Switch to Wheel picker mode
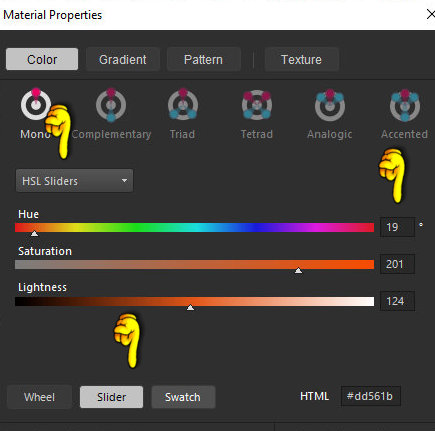The height and width of the screenshot is (431, 435). tap(39, 397)
